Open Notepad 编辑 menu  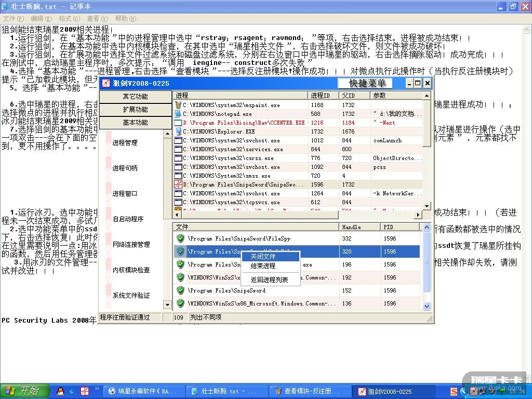click(42, 19)
